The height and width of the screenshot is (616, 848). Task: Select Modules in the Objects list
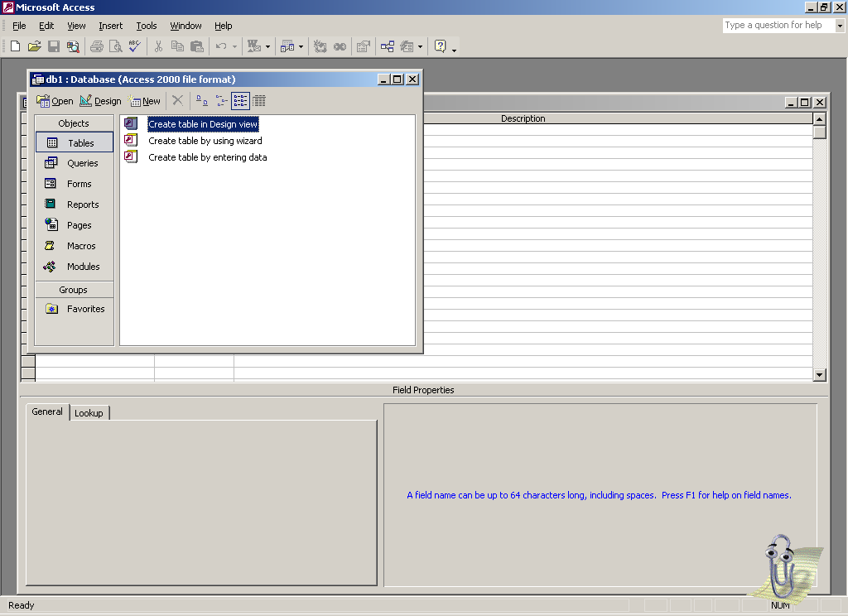[74, 266]
